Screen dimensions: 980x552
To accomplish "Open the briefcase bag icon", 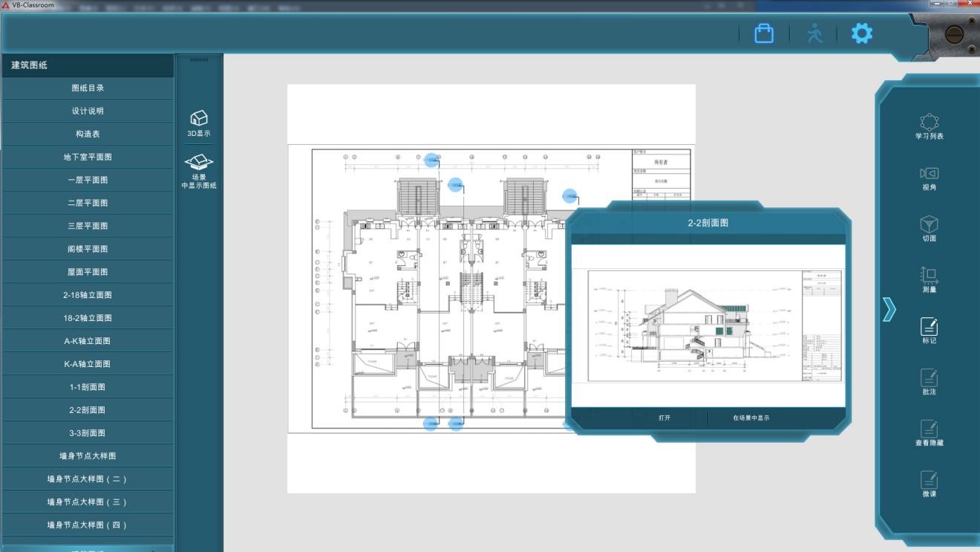I will [764, 33].
